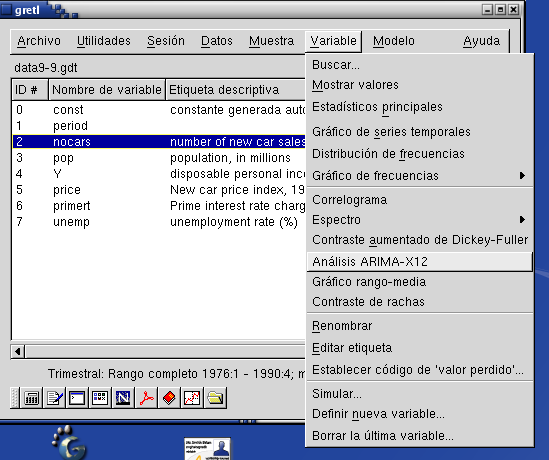Viewport: 549px width, 460px height.
Task: Select Renombrar menu entry
Action: pyautogui.click(x=419, y=326)
